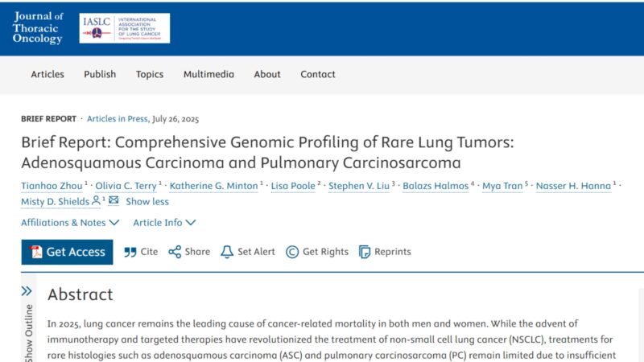
Task: Click the Share network icon
Action: (x=175, y=252)
